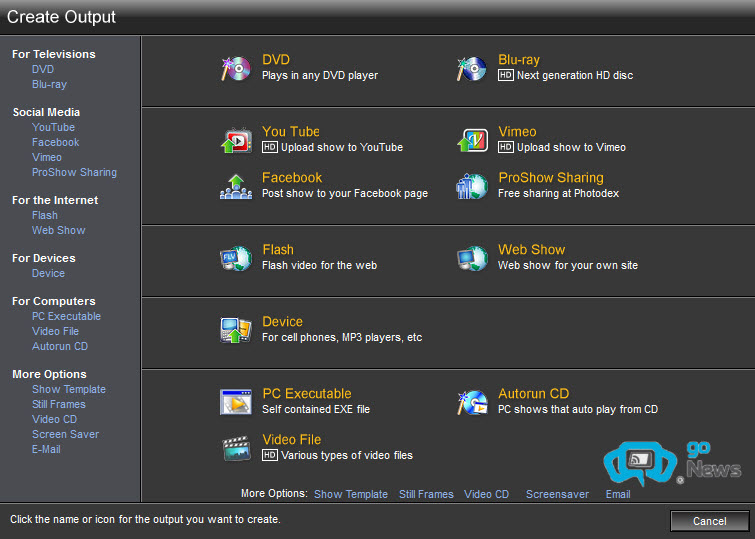The width and height of the screenshot is (755, 539).
Task: Select Video CD in the sidebar
Action: click(x=54, y=419)
